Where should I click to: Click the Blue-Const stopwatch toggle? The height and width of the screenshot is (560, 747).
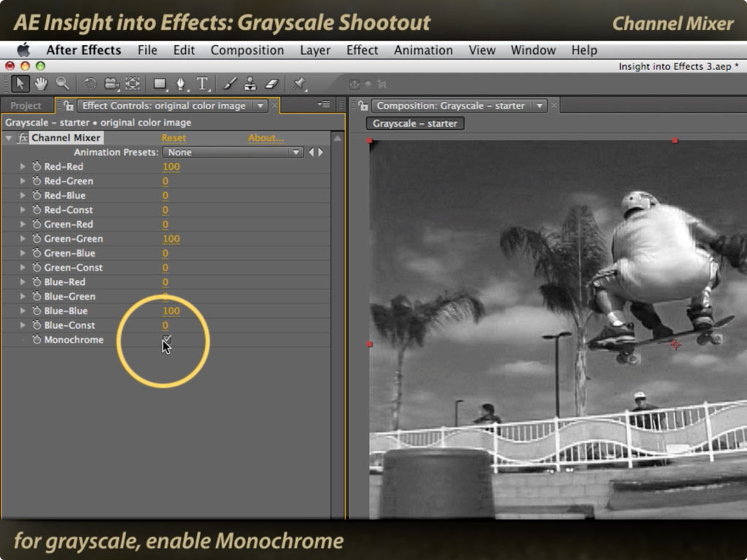pos(36,324)
